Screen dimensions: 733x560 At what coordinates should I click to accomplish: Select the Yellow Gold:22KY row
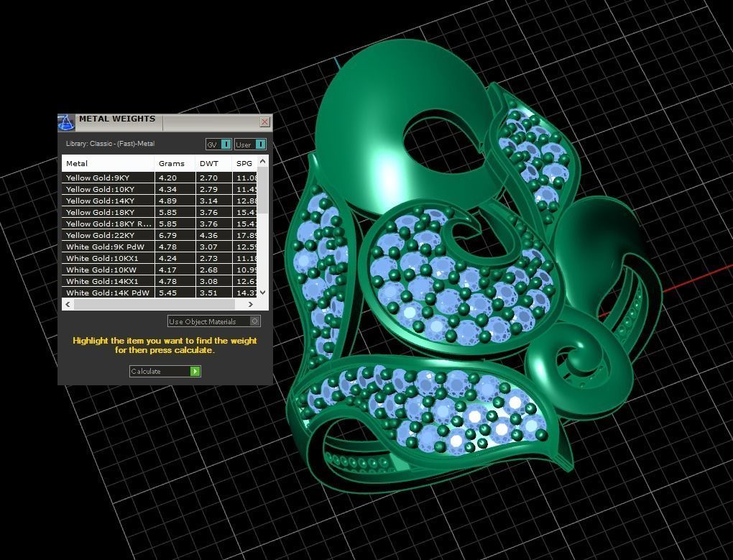tap(160, 235)
